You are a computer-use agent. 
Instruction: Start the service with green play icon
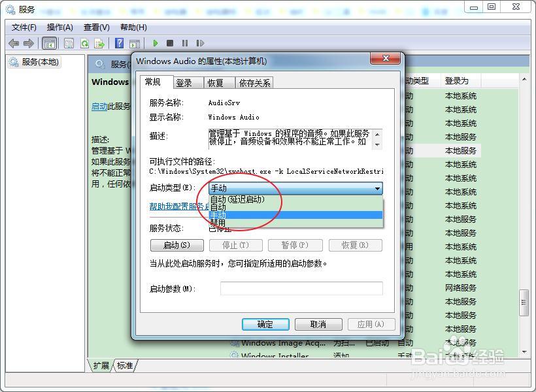[x=155, y=43]
